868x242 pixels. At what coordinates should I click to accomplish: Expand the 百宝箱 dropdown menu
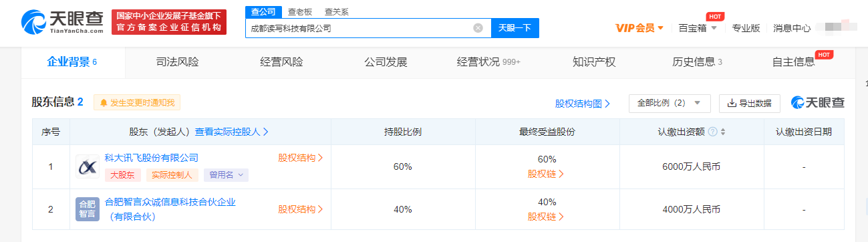coord(698,28)
